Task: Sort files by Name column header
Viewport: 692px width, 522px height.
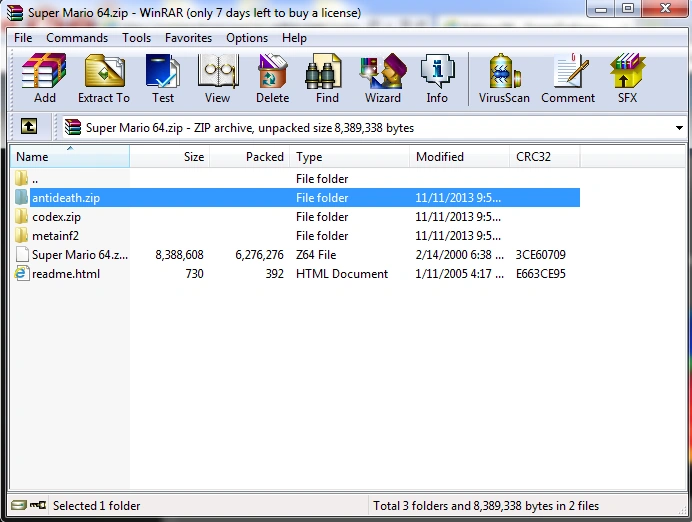Action: pyautogui.click(x=70, y=157)
